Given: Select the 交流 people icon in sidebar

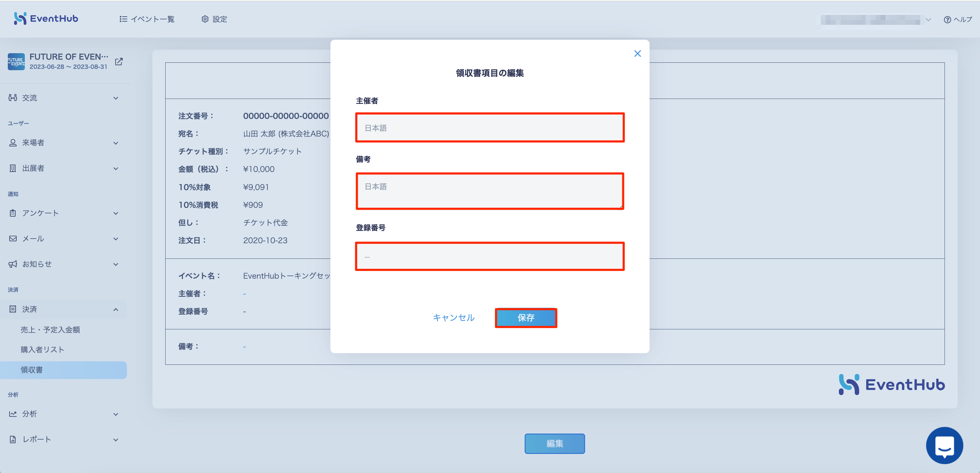Looking at the screenshot, I should tap(12, 98).
